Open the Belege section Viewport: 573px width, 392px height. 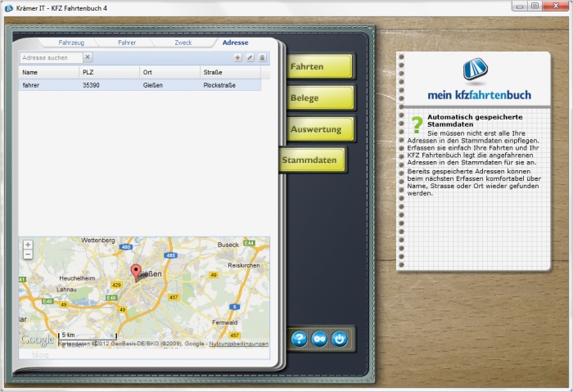(320, 98)
